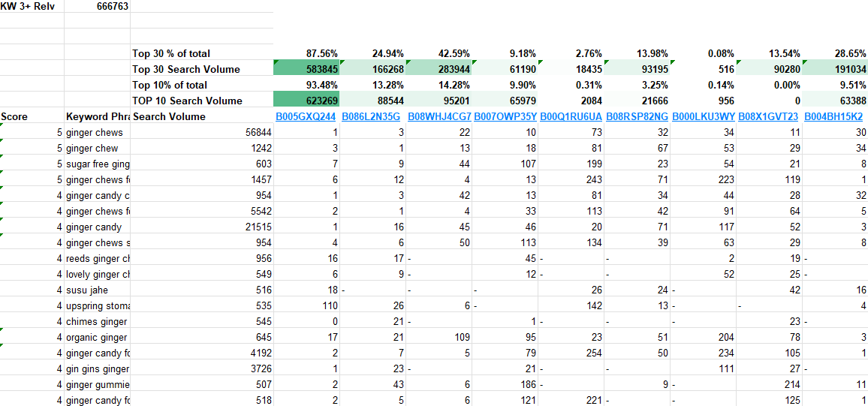Screen dimensions: 868x406
Task: Select the 4192 search volume cell
Action: pyautogui.click(x=202, y=353)
